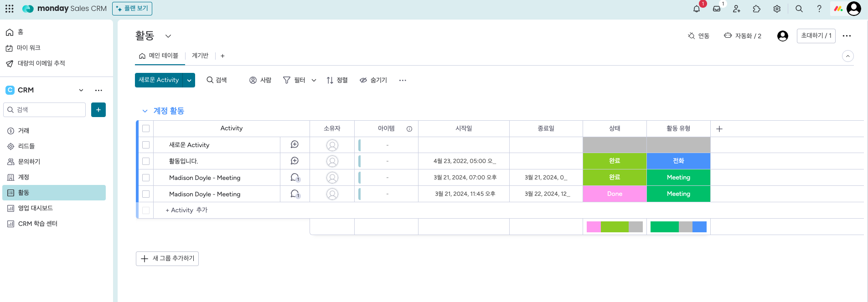Open the 새로운 Activity button dropdown arrow
The height and width of the screenshot is (302, 868).
(x=189, y=80)
